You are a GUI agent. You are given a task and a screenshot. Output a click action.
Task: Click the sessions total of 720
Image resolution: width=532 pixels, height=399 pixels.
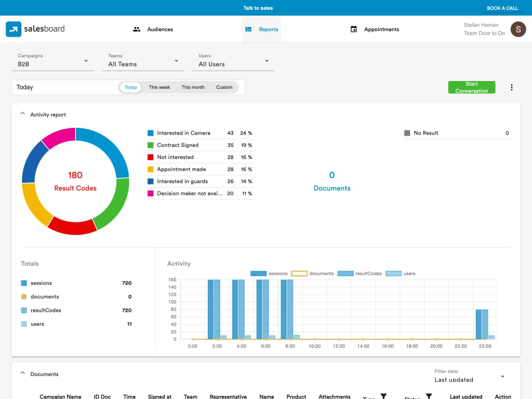127,283
